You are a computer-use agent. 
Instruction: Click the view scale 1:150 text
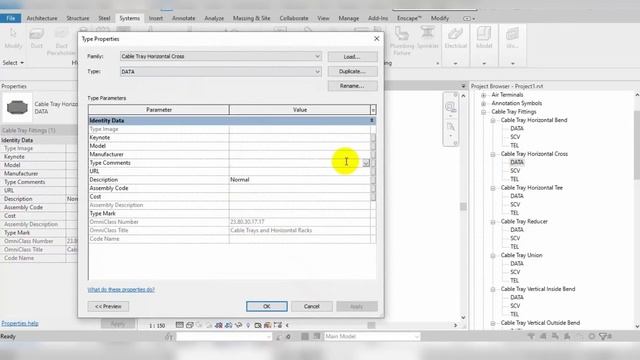[x=157, y=325]
